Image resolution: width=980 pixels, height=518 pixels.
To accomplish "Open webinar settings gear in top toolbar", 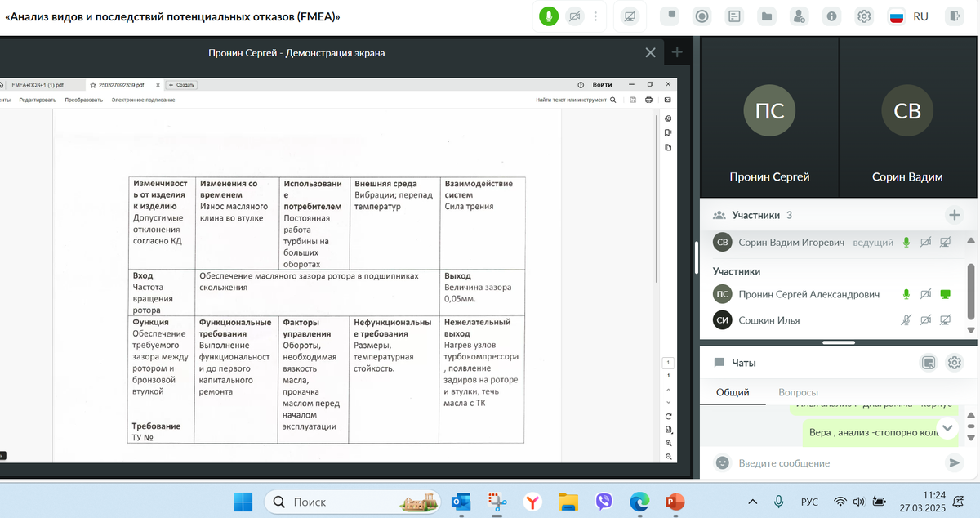I will point(864,16).
